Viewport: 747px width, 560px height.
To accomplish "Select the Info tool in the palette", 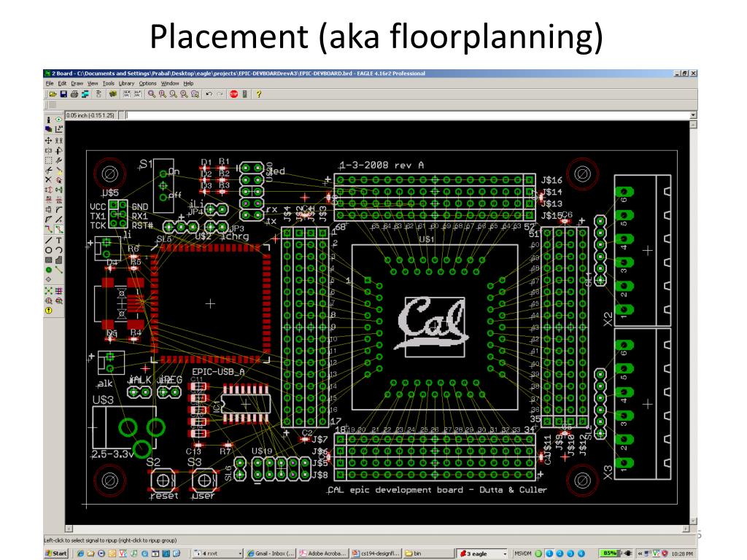I will (x=49, y=120).
